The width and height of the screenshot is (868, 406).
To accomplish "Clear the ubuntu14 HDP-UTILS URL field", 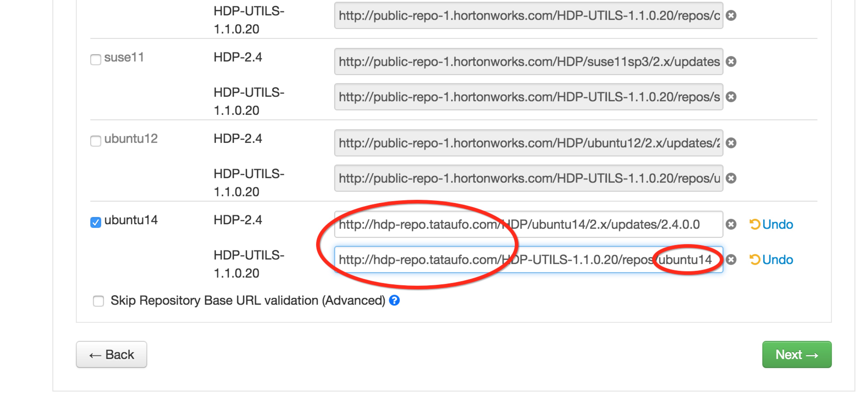I will (731, 260).
